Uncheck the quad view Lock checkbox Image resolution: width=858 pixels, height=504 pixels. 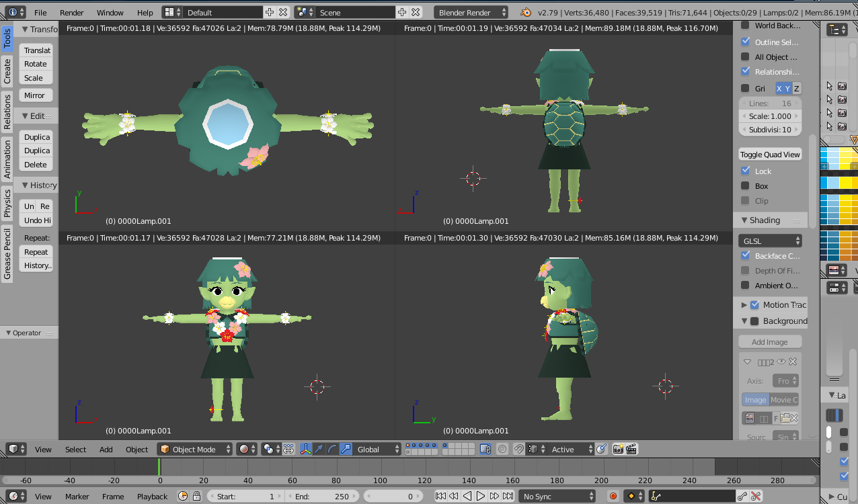745,171
